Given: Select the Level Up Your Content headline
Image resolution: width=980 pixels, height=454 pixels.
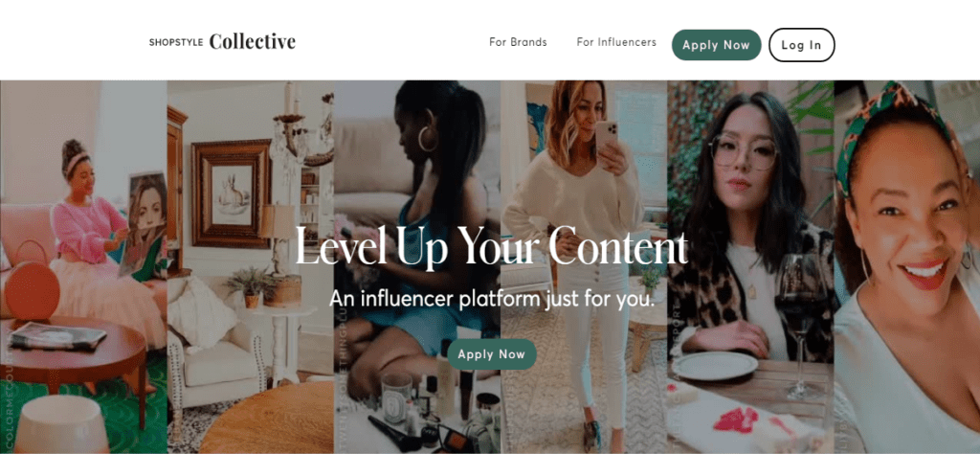Looking at the screenshot, I should click(491, 245).
